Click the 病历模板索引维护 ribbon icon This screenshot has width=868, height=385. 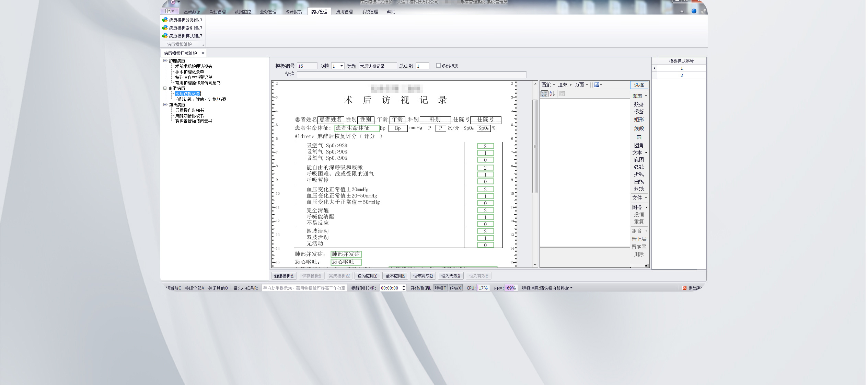165,28
